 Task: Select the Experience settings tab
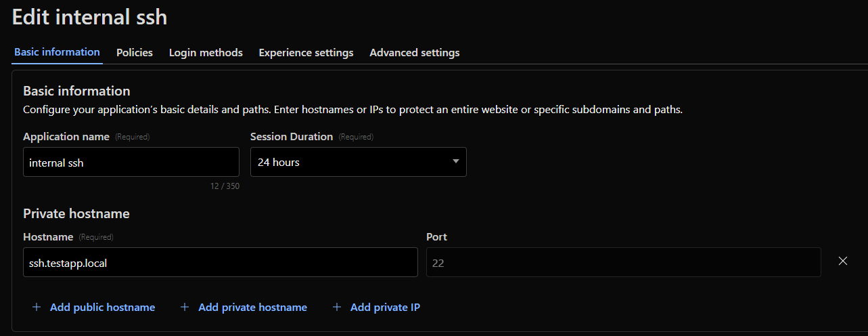[306, 52]
